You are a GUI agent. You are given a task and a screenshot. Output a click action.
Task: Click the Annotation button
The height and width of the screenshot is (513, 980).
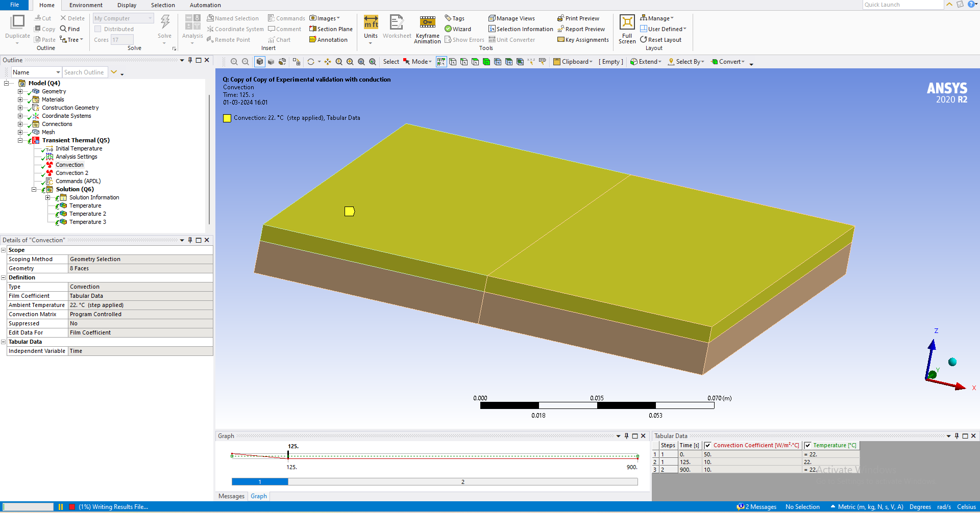point(328,40)
